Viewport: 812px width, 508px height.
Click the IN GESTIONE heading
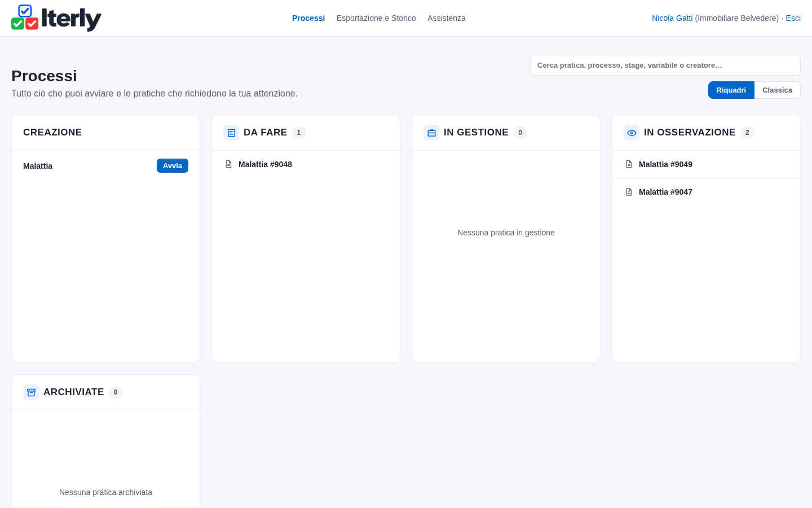click(x=476, y=132)
